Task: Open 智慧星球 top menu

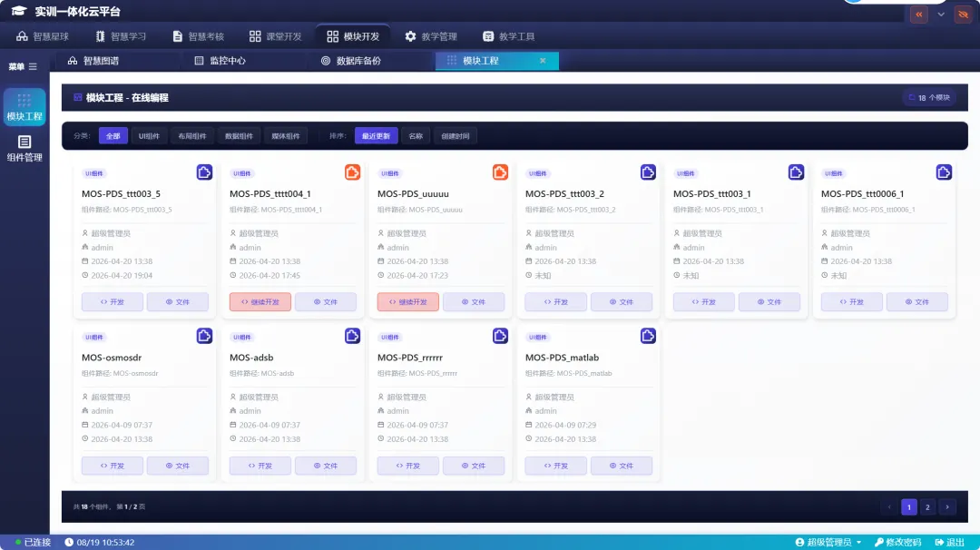Action: pos(43,36)
